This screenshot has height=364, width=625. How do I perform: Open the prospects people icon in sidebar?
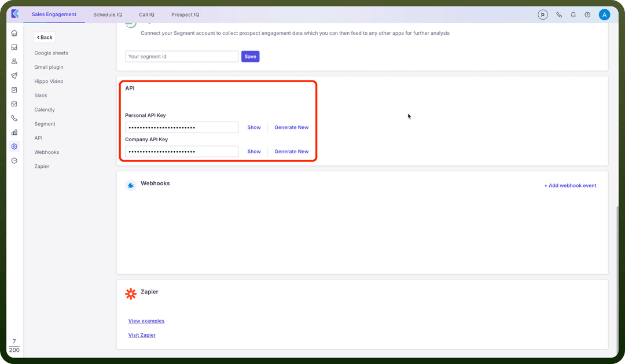(x=14, y=61)
